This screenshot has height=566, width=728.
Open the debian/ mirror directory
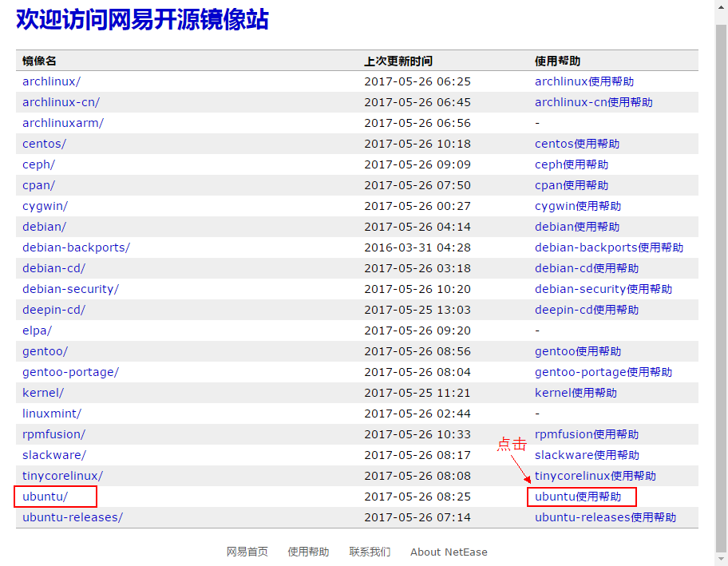coord(44,227)
